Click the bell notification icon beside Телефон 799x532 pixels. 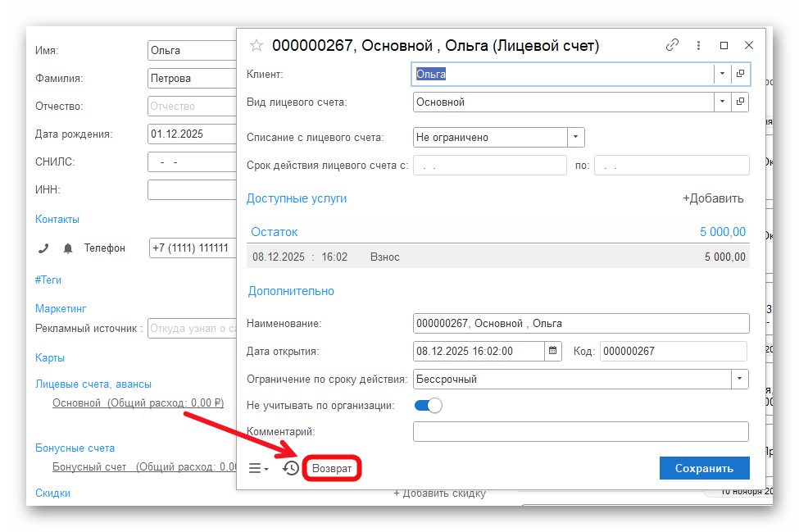click(68, 248)
